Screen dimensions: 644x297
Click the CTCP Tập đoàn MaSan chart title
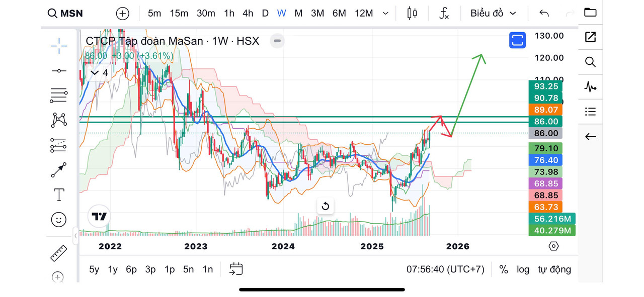[x=173, y=41]
